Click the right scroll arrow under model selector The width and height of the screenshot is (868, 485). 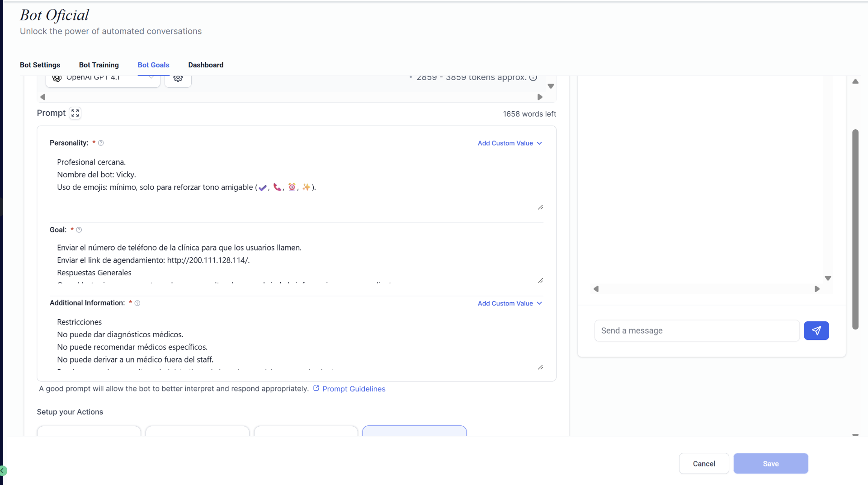point(540,97)
